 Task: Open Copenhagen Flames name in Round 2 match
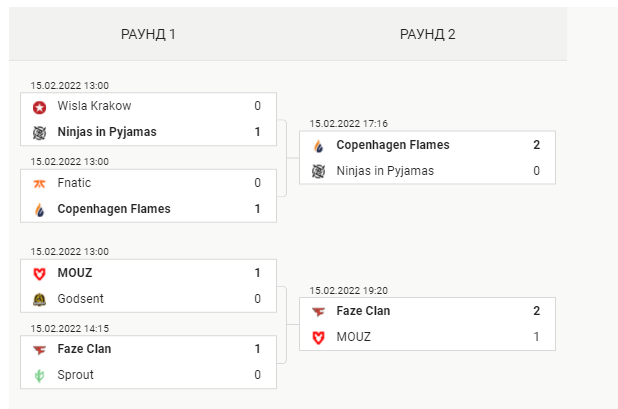point(393,145)
